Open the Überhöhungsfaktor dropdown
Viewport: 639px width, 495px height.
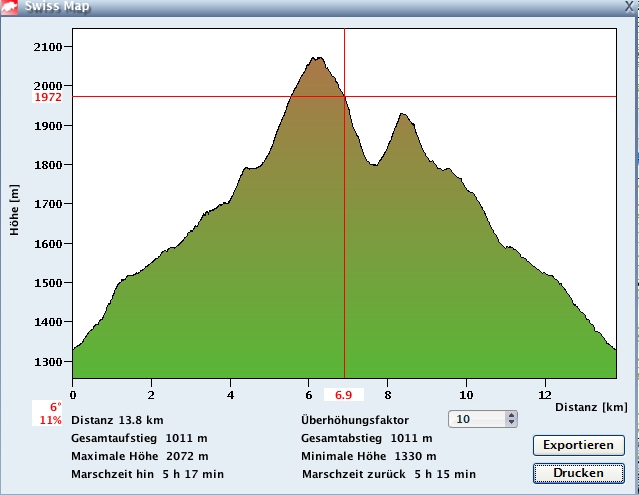(481, 419)
